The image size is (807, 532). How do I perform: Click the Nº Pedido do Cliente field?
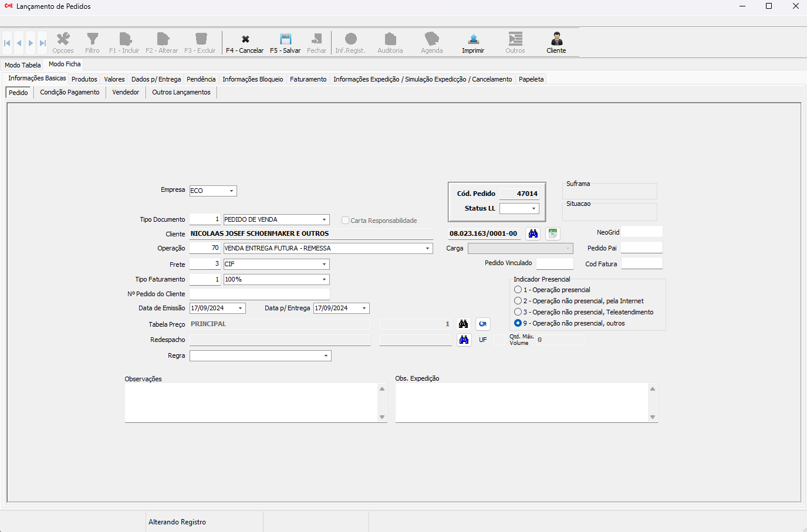[259, 294]
